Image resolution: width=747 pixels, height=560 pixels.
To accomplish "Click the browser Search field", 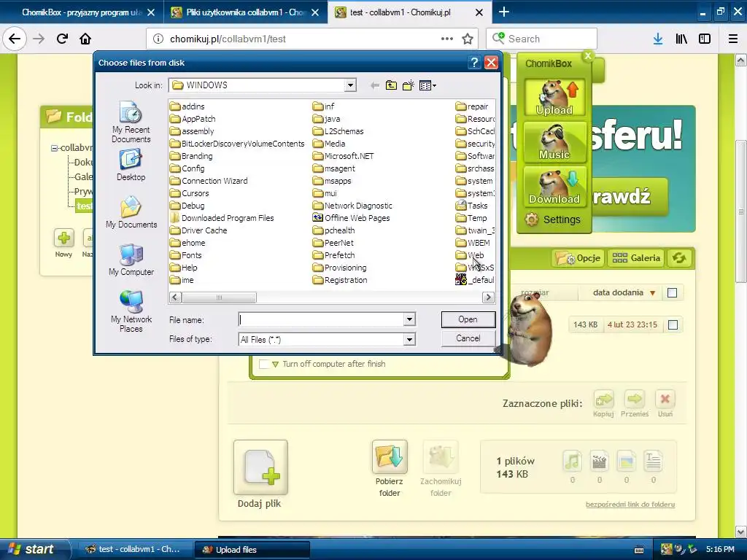I will pyautogui.click(x=541, y=39).
